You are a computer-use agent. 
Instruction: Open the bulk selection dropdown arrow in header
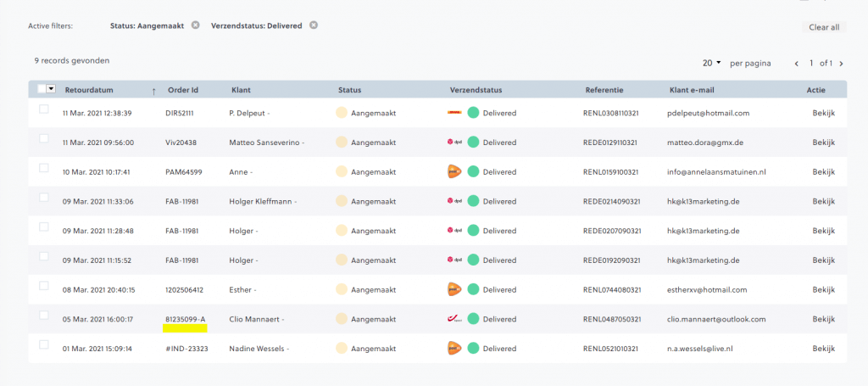tap(52, 89)
